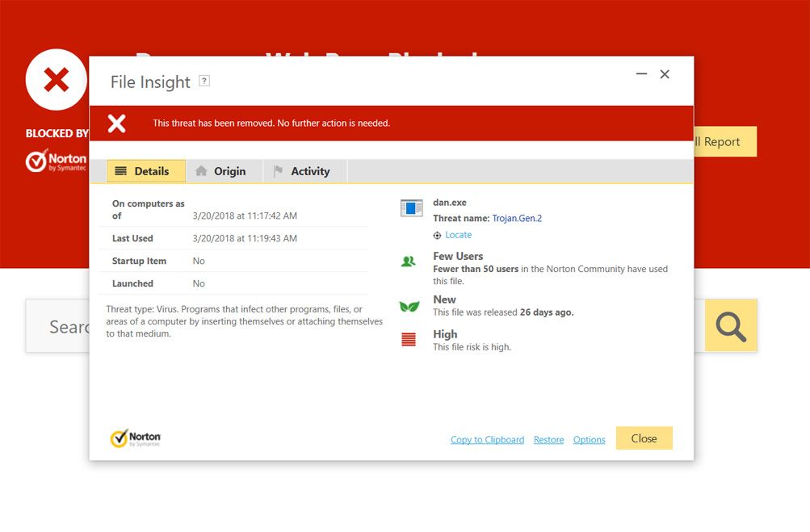Click the Report button on the background page
Screen dimensions: 810x532
point(725,141)
